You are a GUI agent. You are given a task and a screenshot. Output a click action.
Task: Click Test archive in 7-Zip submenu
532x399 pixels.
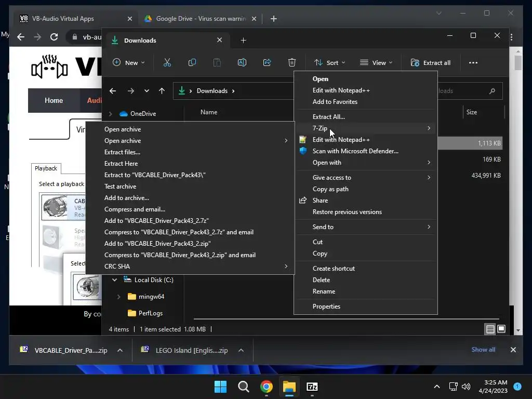pos(190,187)
